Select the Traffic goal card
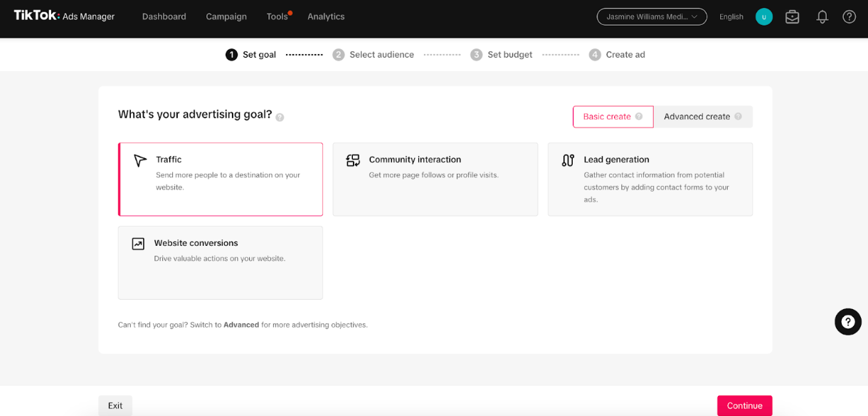This screenshot has width=868, height=416. (221, 179)
